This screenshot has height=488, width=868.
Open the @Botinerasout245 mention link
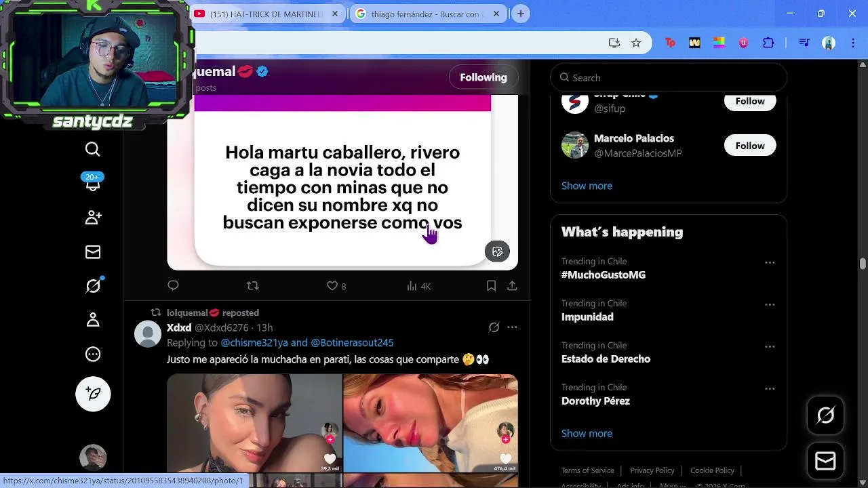[x=352, y=343]
